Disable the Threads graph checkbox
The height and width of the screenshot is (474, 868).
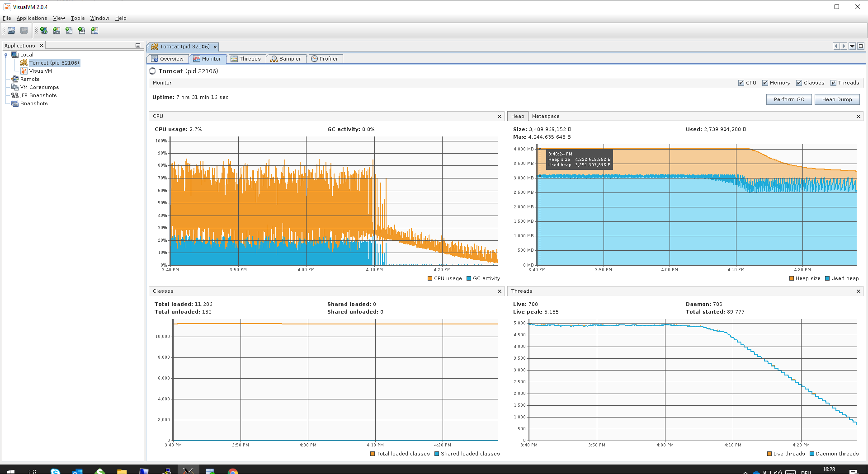tap(833, 83)
